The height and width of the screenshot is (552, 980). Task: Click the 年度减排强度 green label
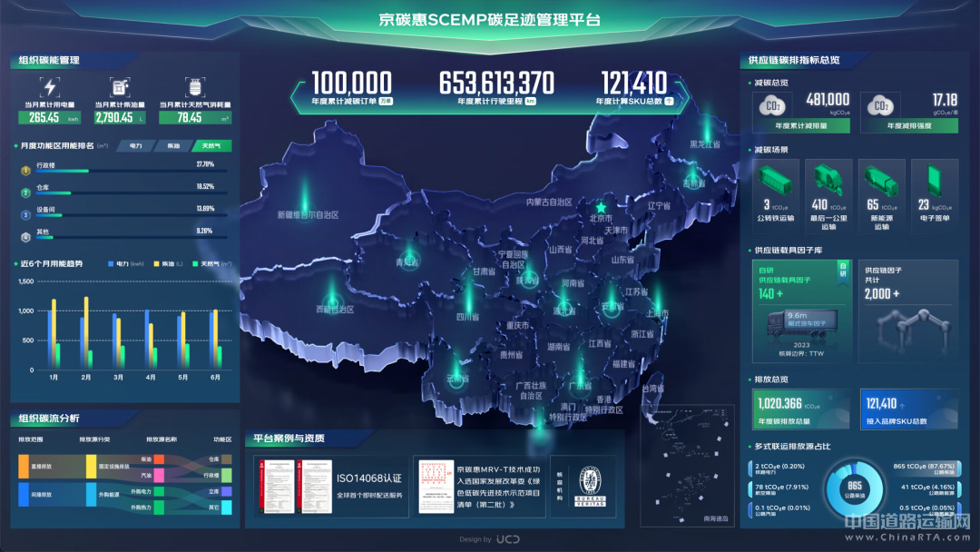click(x=909, y=125)
